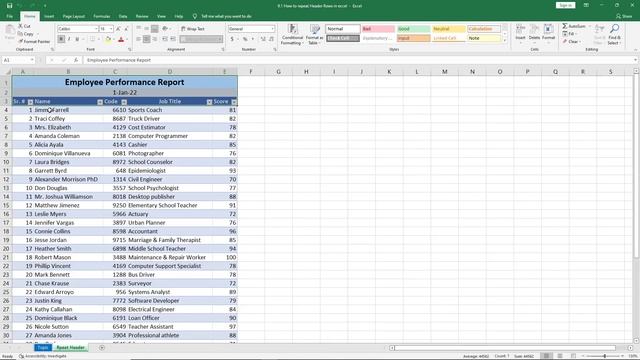Apply Accounting Number Format dollar icon
Viewport: 640px width, 360px height.
click(232, 39)
